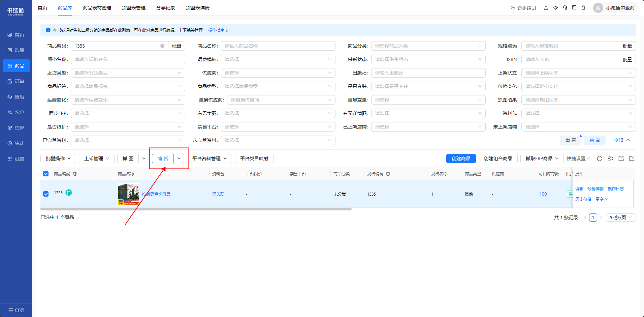The height and width of the screenshot is (317, 644).
Task: Switch to 分享记录 tab
Action: point(166,8)
